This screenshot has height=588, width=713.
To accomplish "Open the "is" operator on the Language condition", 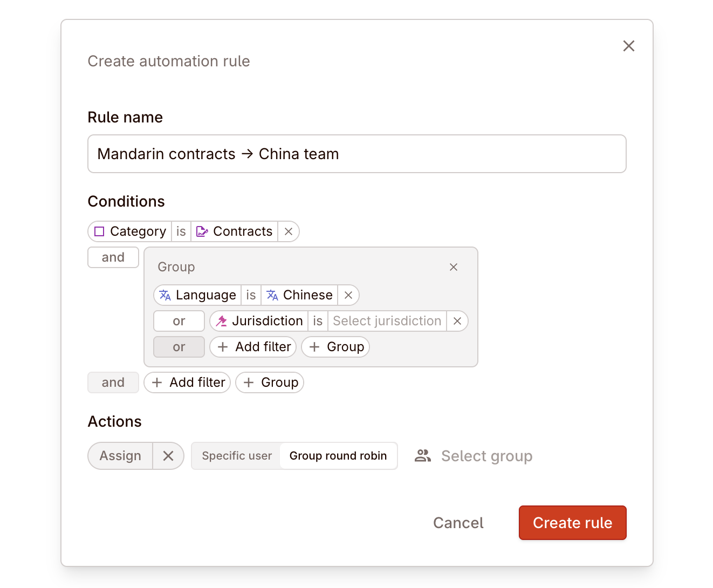I will (x=251, y=295).
